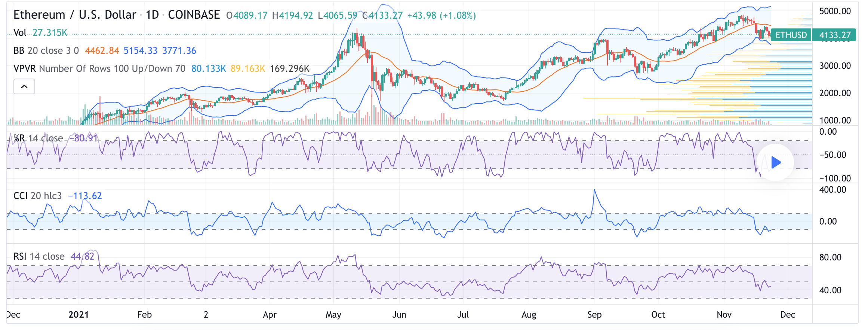Select the %R 14 close indicator label
This screenshot has width=868, height=330.
38,138
